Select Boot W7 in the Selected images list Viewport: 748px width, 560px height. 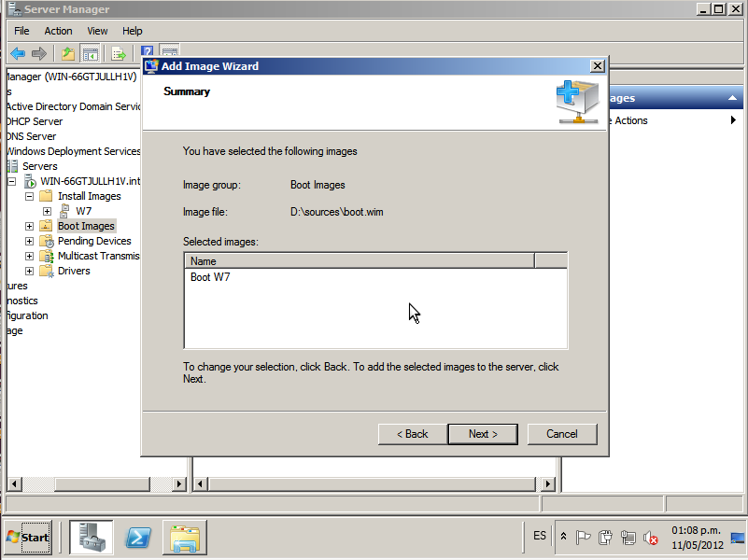(210, 277)
